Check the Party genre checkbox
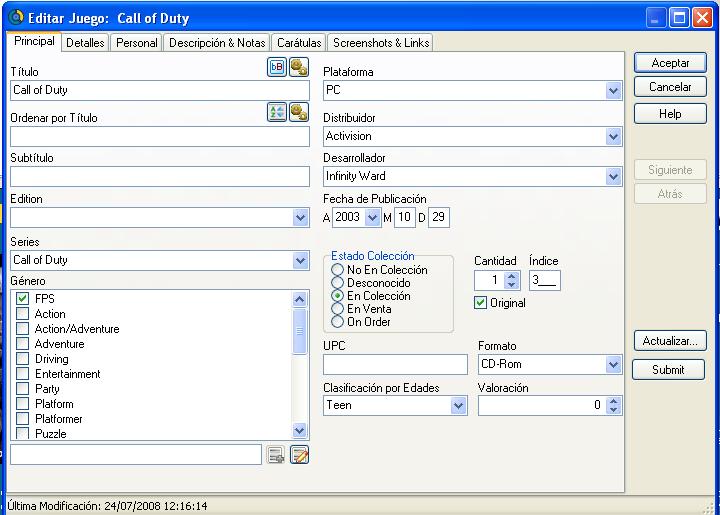This screenshot has width=720, height=515. [x=22, y=389]
